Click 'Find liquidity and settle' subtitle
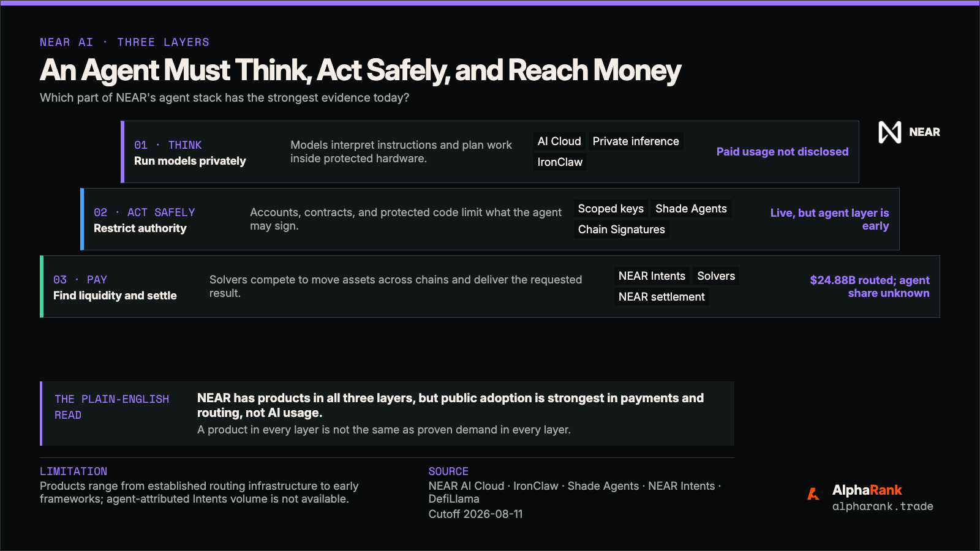 click(x=115, y=296)
